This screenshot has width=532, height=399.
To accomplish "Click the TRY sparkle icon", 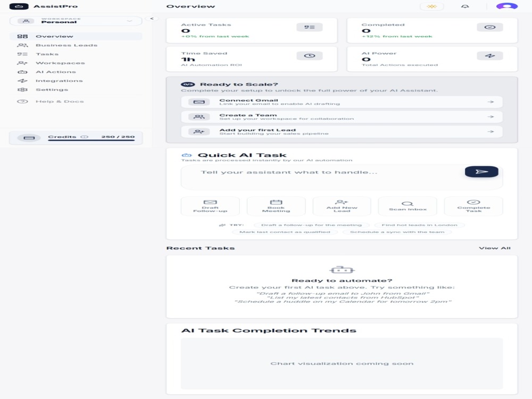I will (x=222, y=225).
